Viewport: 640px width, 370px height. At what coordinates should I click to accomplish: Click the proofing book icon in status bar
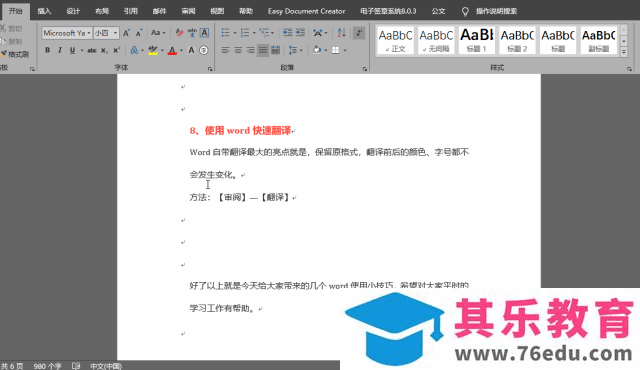point(76,366)
